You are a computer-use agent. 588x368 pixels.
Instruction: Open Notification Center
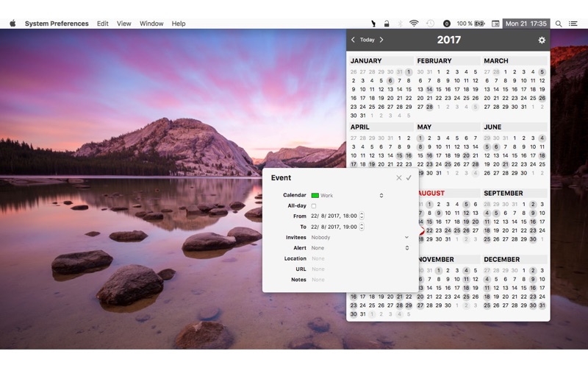pos(573,24)
